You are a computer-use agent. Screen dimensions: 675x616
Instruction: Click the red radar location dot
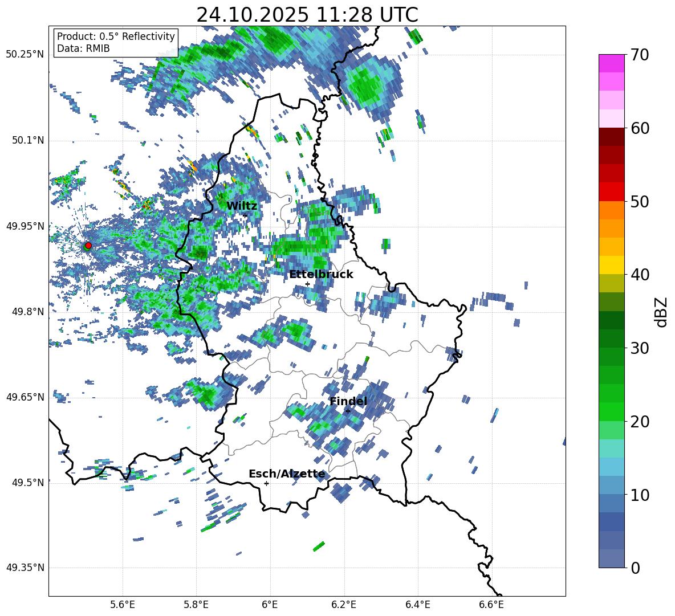[x=88, y=245]
